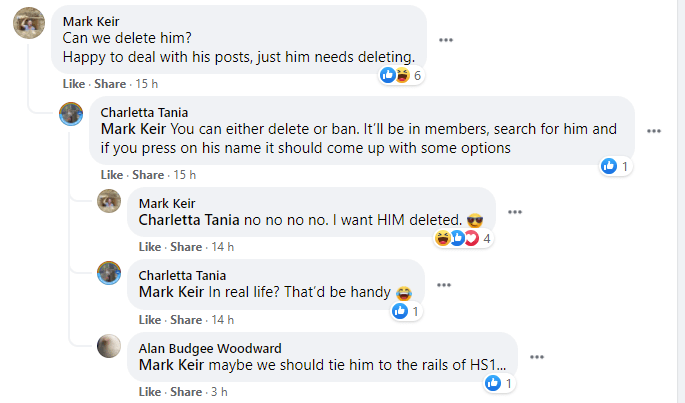Click the "3 h" timestamp on Alan's comment
This screenshot has height=403, width=685.
pos(220,391)
